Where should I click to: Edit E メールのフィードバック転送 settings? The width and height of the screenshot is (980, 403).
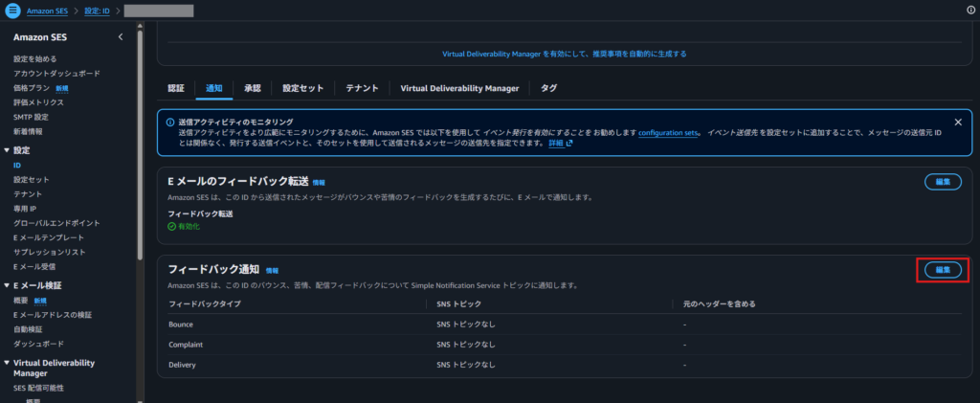pos(943,182)
